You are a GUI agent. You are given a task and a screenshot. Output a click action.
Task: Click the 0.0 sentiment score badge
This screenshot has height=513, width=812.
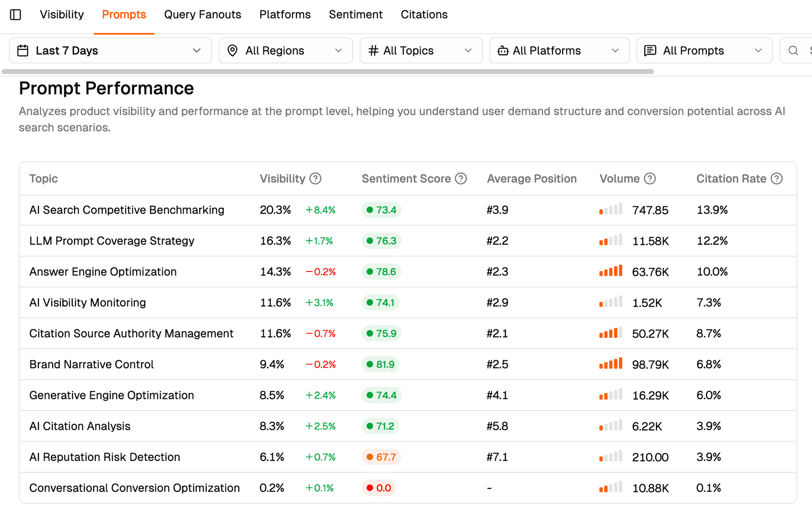click(x=379, y=488)
